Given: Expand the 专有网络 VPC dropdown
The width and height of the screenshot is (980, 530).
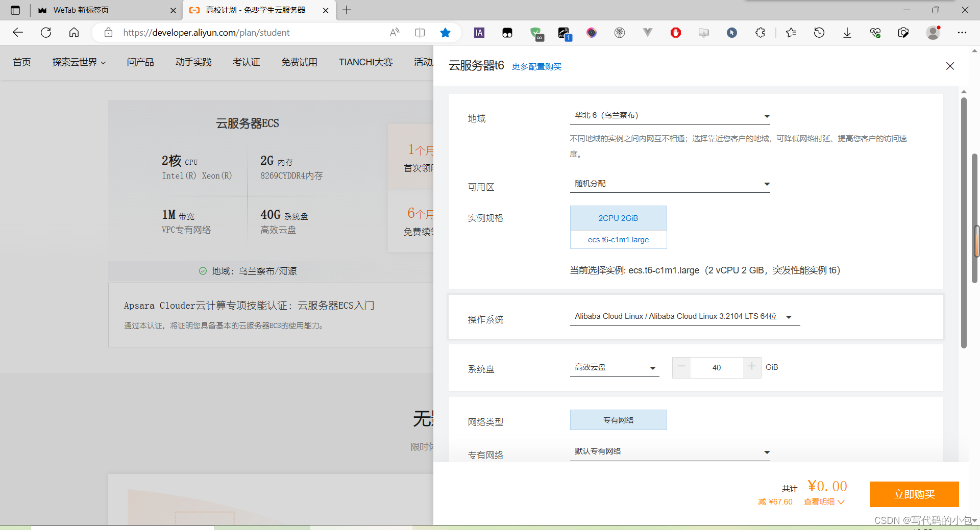Looking at the screenshot, I should click(670, 452).
